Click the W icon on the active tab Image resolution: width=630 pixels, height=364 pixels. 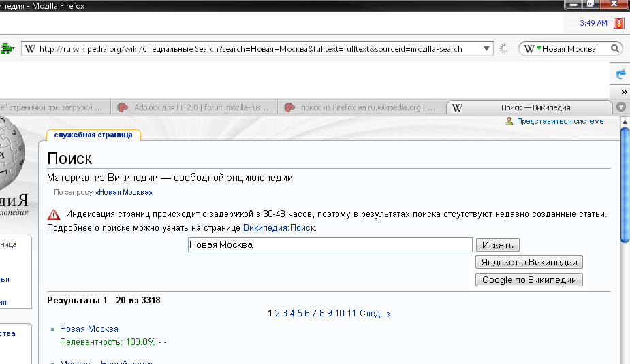(457, 107)
